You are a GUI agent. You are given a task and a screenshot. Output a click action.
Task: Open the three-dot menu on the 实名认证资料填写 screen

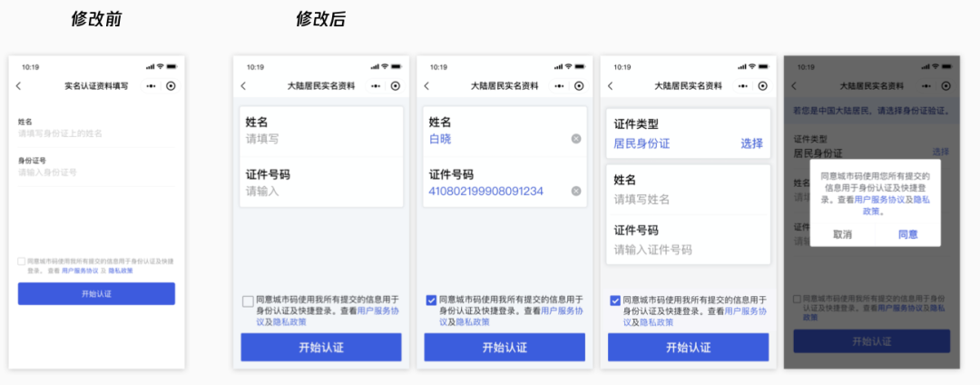coord(152,86)
